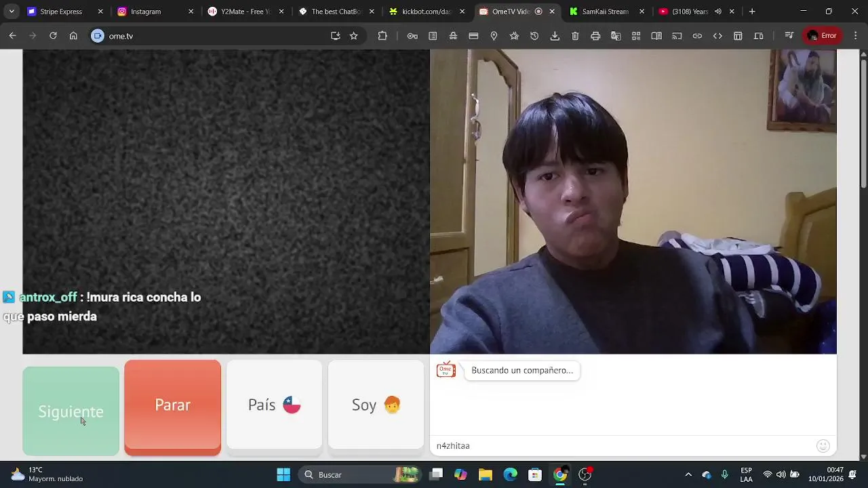Screen dimensions: 868x488
Task: Click the local webcam video feed
Action: (633, 202)
